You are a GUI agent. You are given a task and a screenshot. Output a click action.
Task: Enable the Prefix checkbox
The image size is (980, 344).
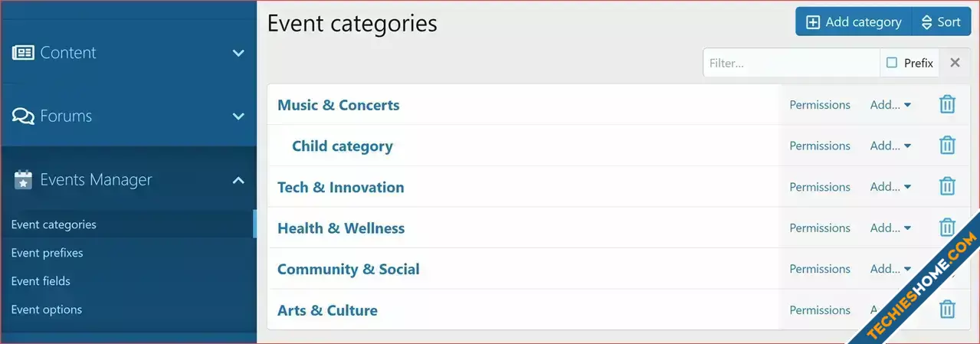(892, 63)
